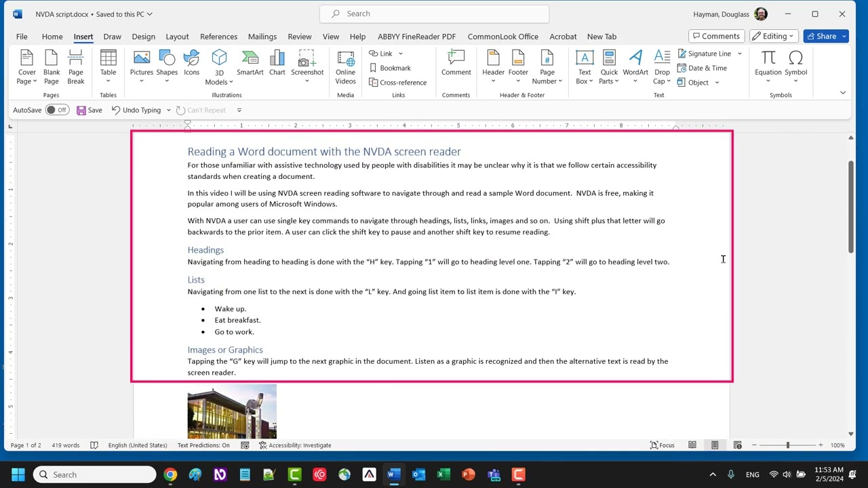Click Text Predictions: On status
Image resolution: width=868 pixels, height=488 pixels.
[203, 445]
